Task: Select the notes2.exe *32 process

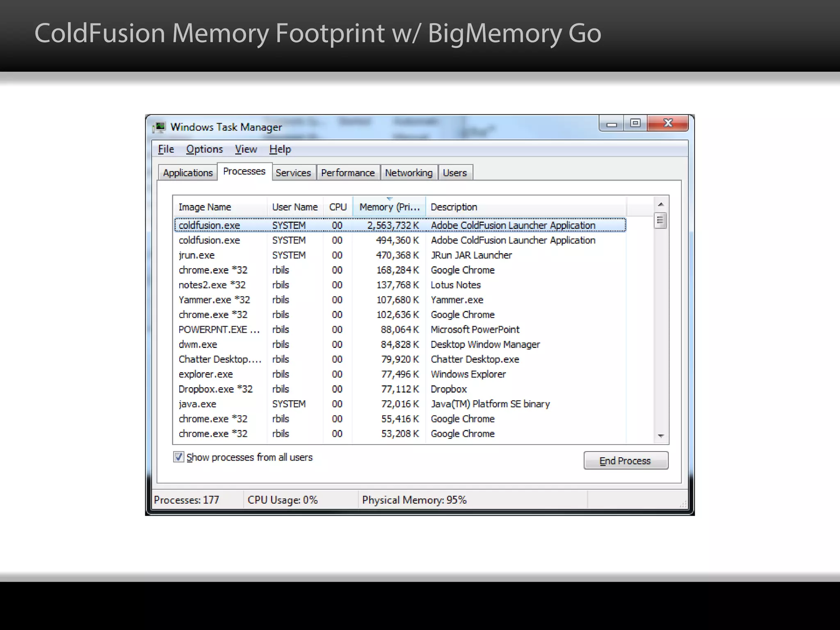Action: pyautogui.click(x=400, y=285)
